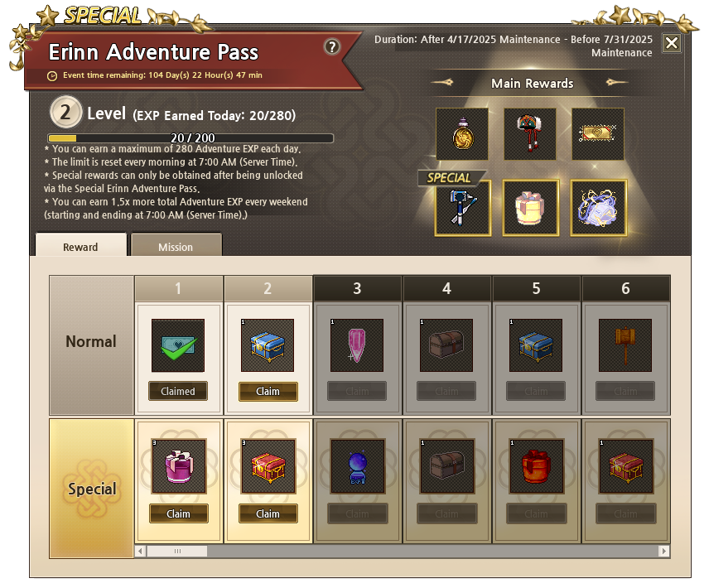This screenshot has height=588, width=704.
Task: Click the pink crystal reward in column 3
Action: [357, 345]
